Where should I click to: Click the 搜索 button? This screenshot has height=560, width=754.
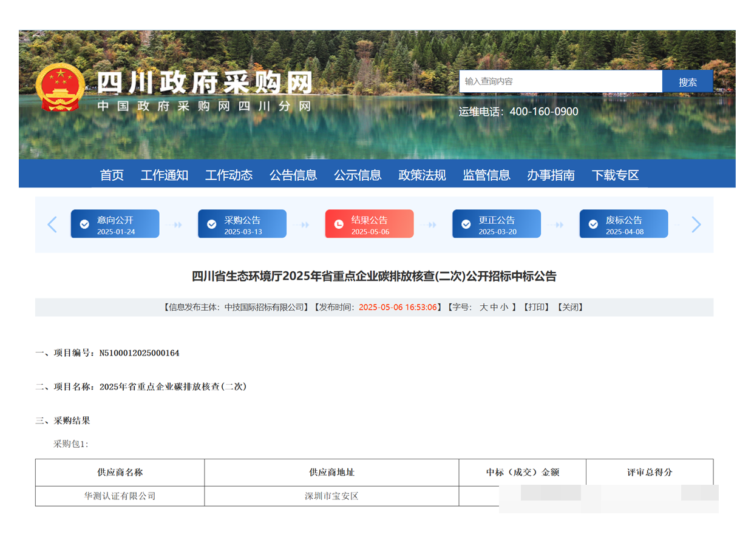click(x=688, y=81)
